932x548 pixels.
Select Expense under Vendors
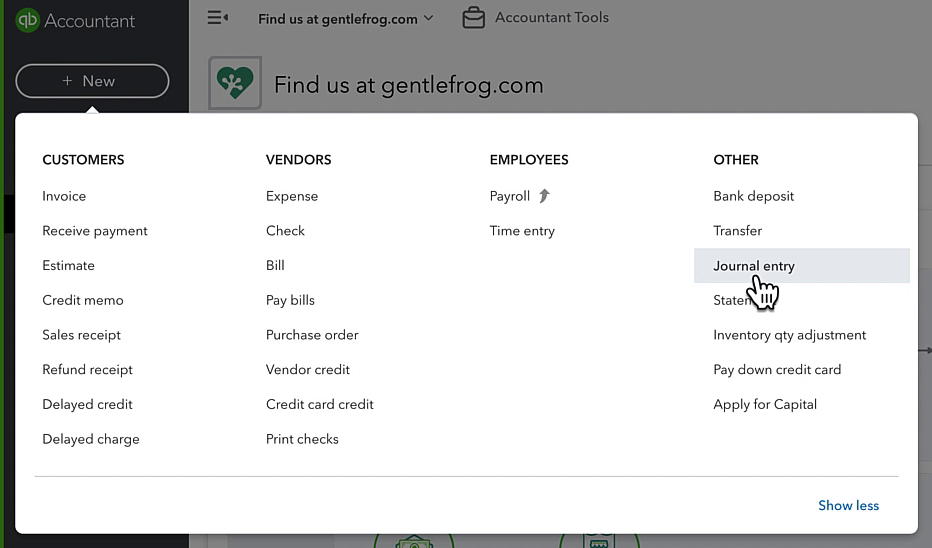pyautogui.click(x=292, y=196)
